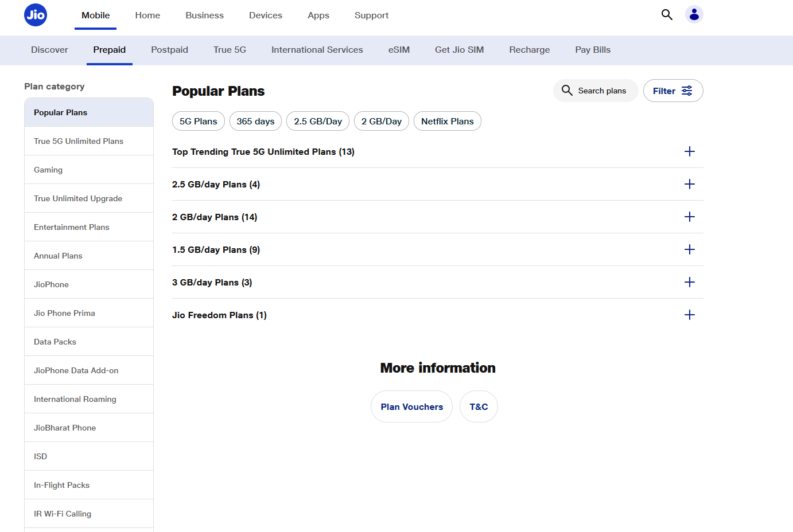Image resolution: width=793 pixels, height=532 pixels.
Task: Click the Filter sliders icon
Action: tap(687, 91)
